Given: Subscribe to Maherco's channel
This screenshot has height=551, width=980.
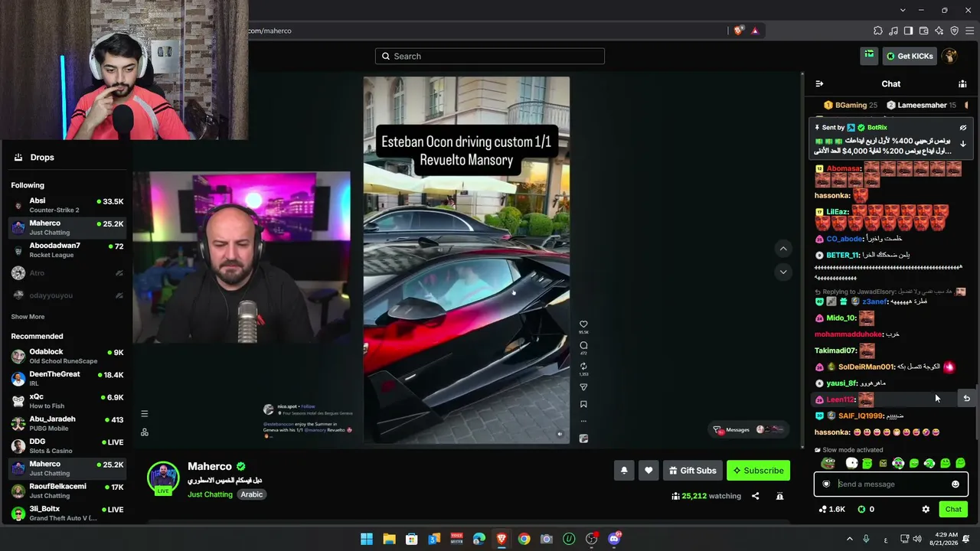Looking at the screenshot, I should tap(758, 471).
